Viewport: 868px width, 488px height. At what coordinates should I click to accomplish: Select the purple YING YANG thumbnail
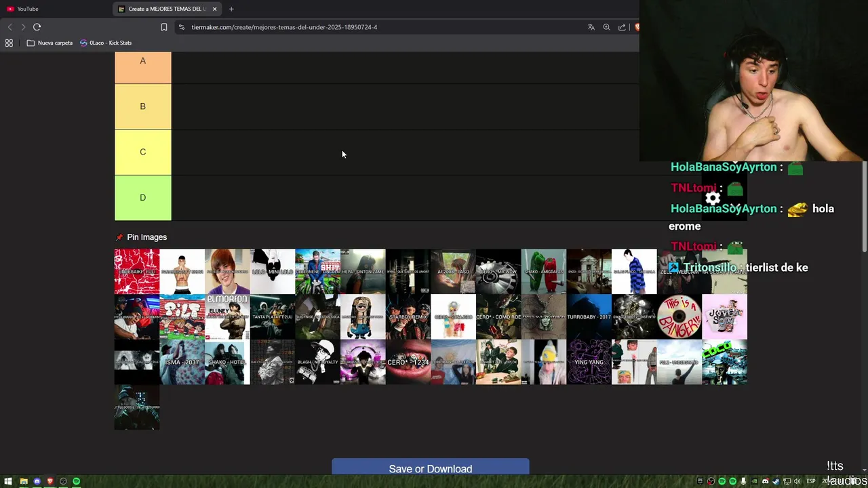[x=589, y=362]
